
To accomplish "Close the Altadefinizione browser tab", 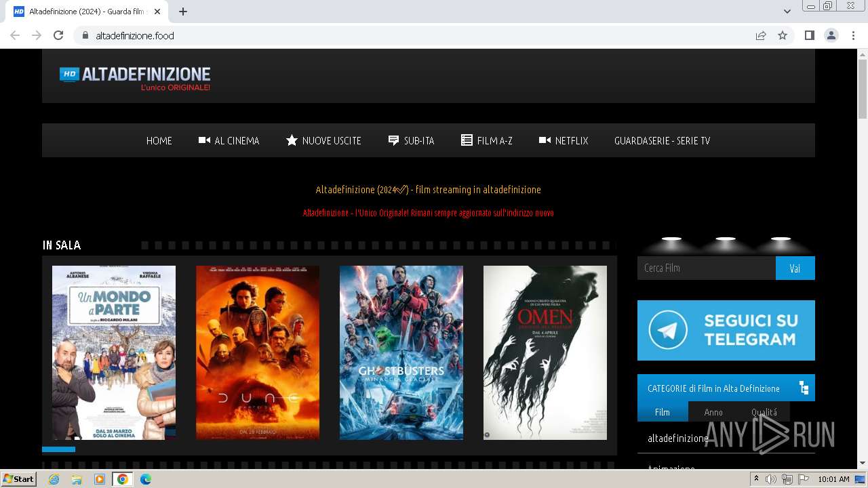I will pyautogui.click(x=157, y=12).
